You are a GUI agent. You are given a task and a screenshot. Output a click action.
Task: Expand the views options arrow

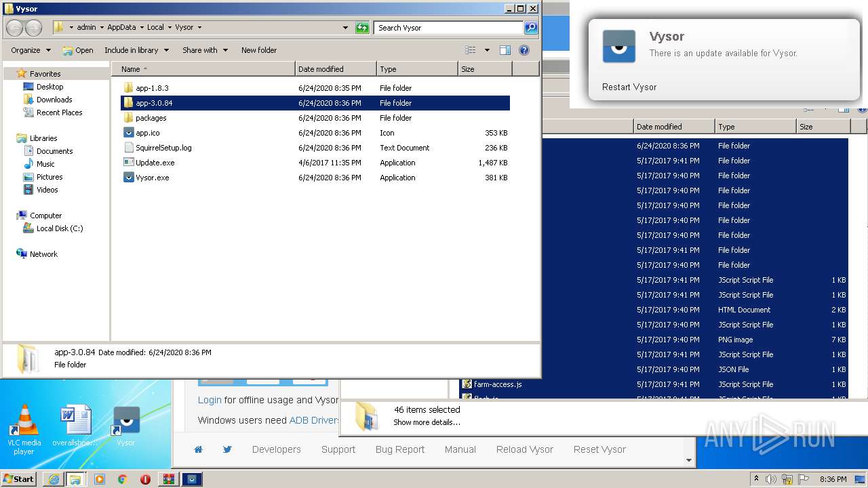coord(487,50)
